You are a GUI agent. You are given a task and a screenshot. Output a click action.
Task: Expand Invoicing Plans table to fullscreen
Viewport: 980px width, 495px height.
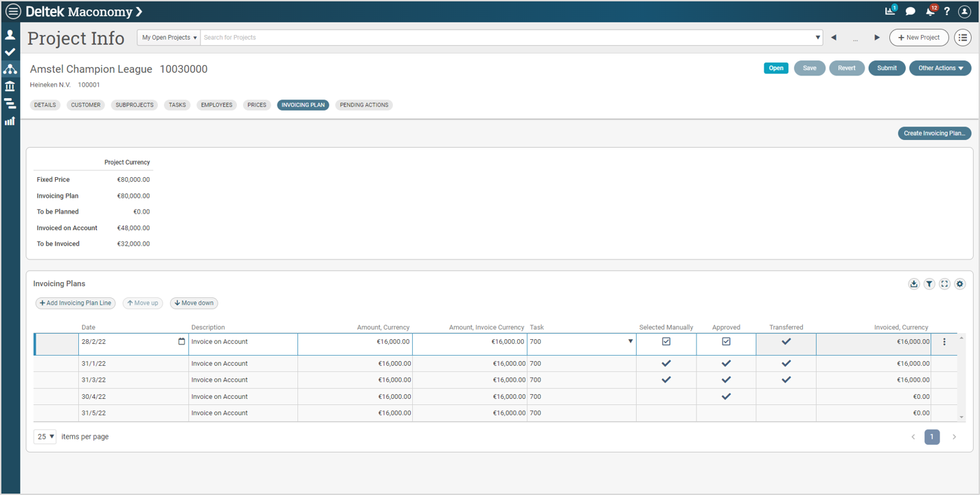945,284
